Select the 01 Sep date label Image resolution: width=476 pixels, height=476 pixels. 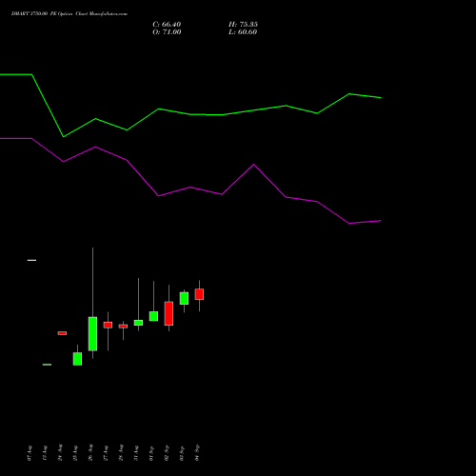pos(151,453)
